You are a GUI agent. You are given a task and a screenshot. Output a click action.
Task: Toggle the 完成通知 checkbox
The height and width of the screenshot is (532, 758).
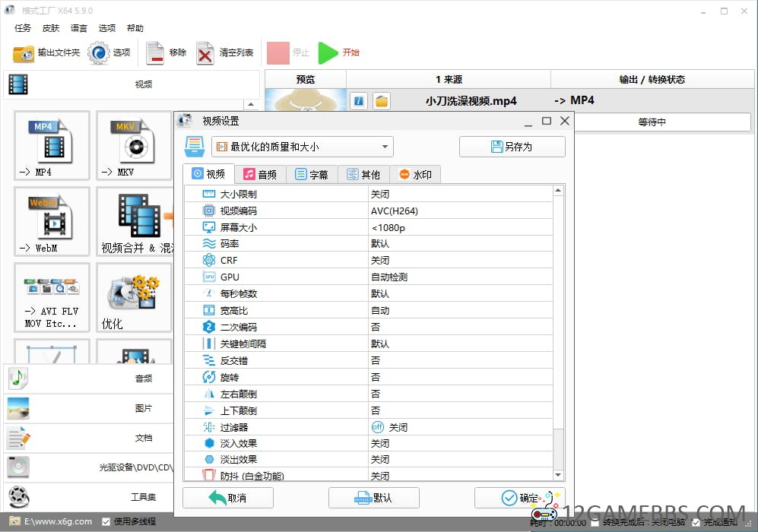click(x=696, y=522)
